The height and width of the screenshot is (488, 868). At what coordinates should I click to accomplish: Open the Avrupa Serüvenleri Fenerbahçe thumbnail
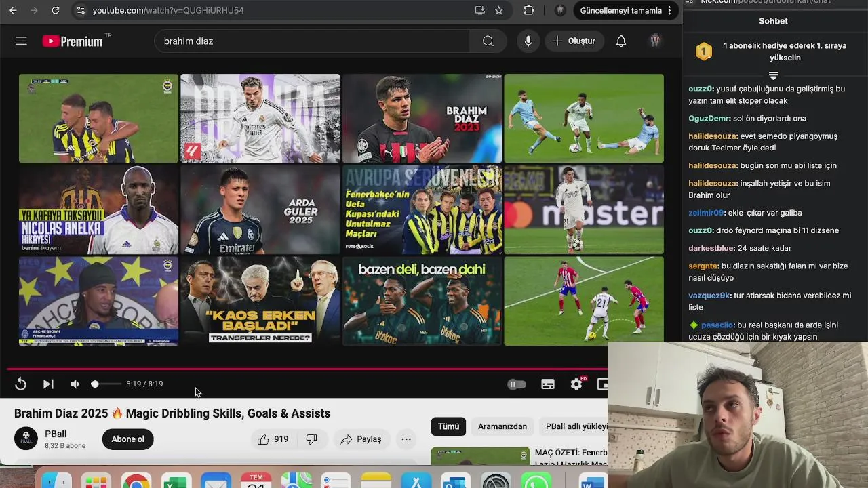pos(422,209)
